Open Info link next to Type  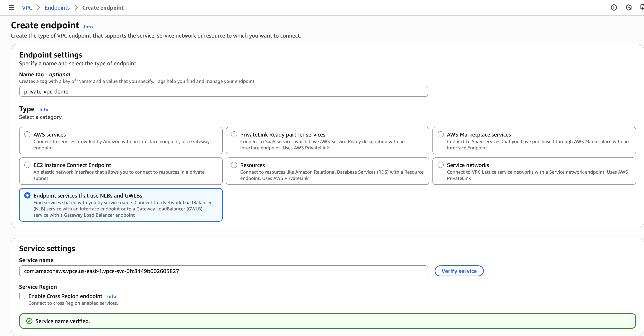(x=44, y=110)
